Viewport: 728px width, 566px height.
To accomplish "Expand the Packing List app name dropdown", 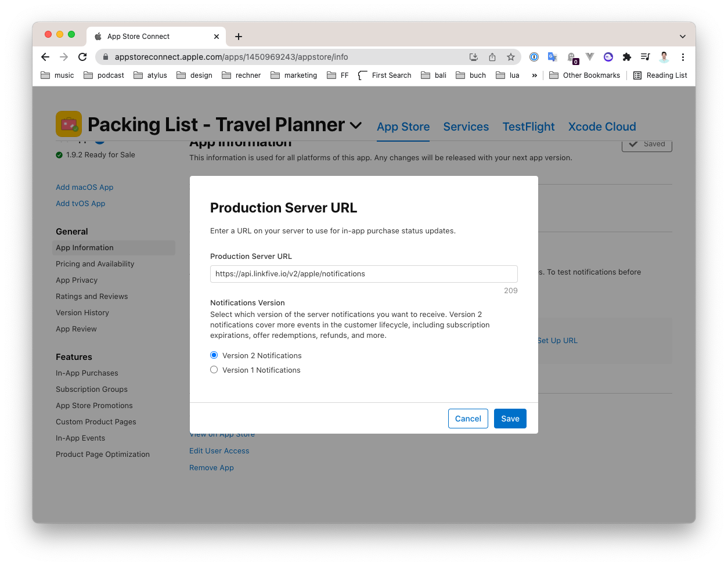I will 356,125.
